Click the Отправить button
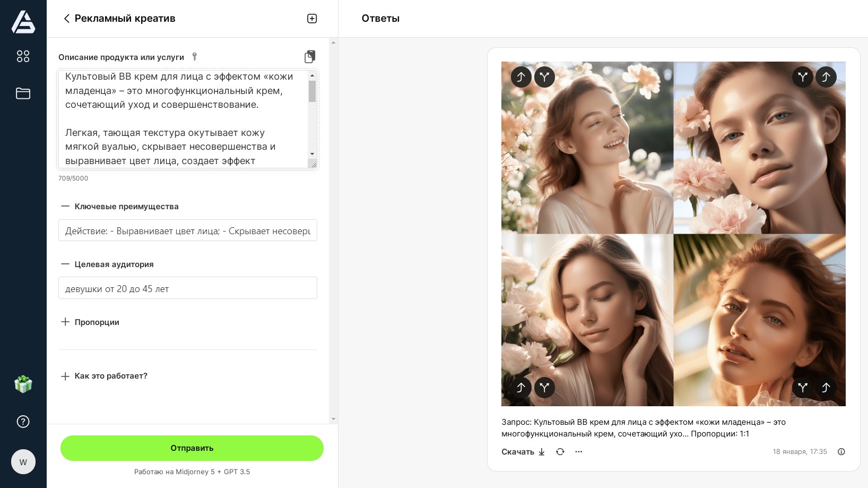The height and width of the screenshot is (488, 868). point(192,448)
